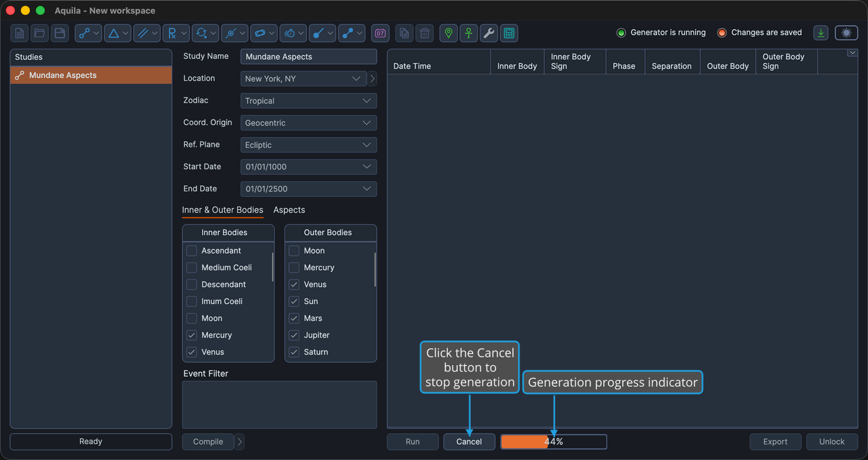Viewport: 868px width, 460px height.
Task: Click the teal calculator table icon
Action: pyautogui.click(x=509, y=33)
